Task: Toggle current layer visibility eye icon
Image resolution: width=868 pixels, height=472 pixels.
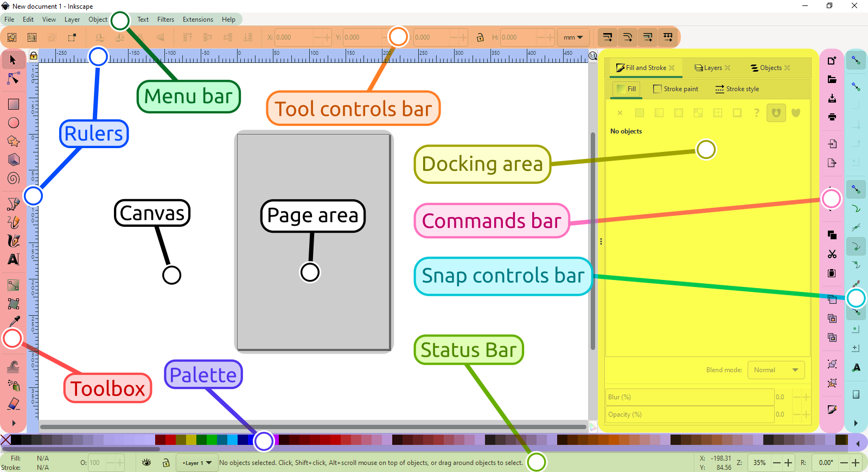Action: [146, 463]
